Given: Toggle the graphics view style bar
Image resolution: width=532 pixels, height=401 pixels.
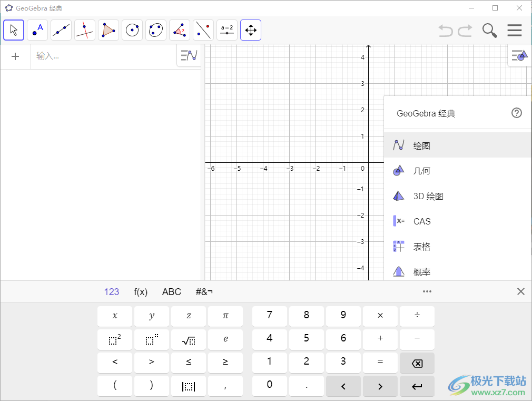Looking at the screenshot, I should pyautogui.click(x=520, y=55).
